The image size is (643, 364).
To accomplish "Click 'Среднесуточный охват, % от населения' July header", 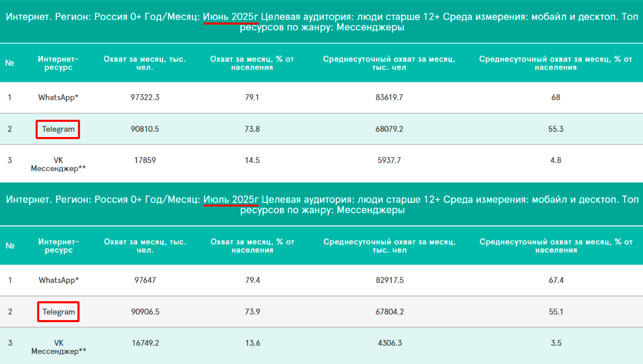I will point(556,246).
